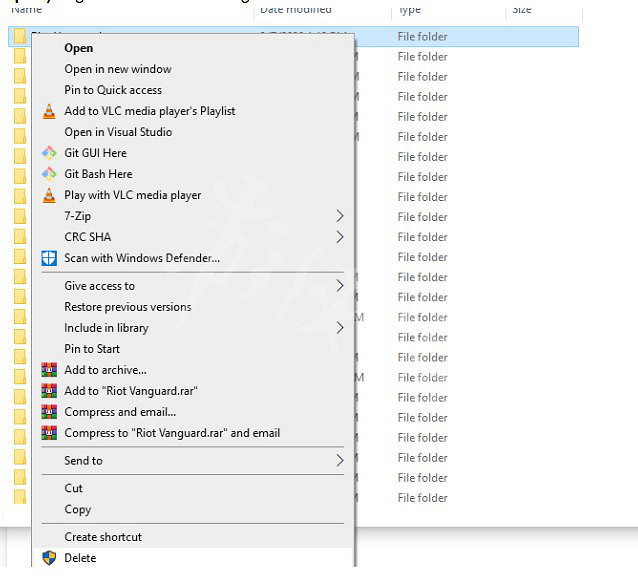
Task: Expand the Give access to submenu arrow
Action: coord(339,286)
